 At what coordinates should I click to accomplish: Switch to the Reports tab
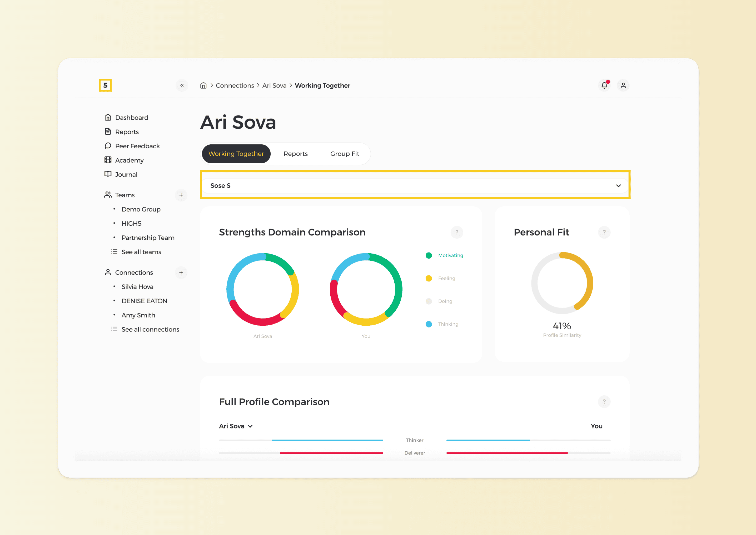295,154
